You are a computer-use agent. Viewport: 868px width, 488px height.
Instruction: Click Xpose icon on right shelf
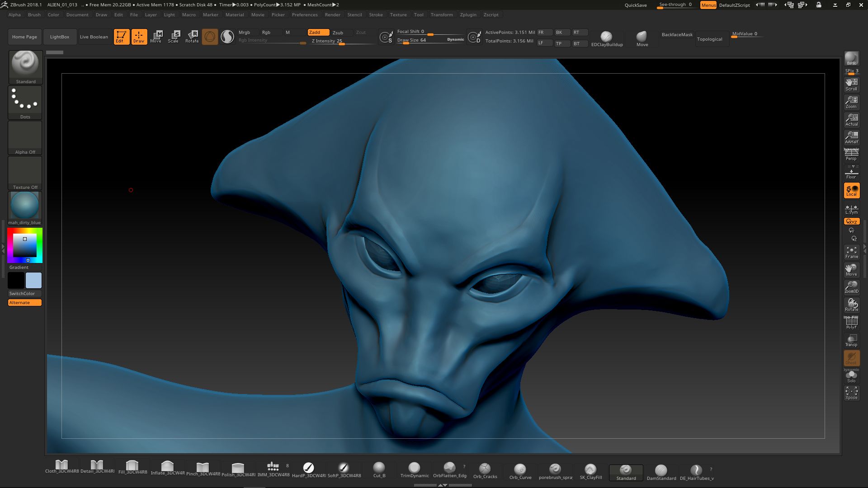pos(851,393)
